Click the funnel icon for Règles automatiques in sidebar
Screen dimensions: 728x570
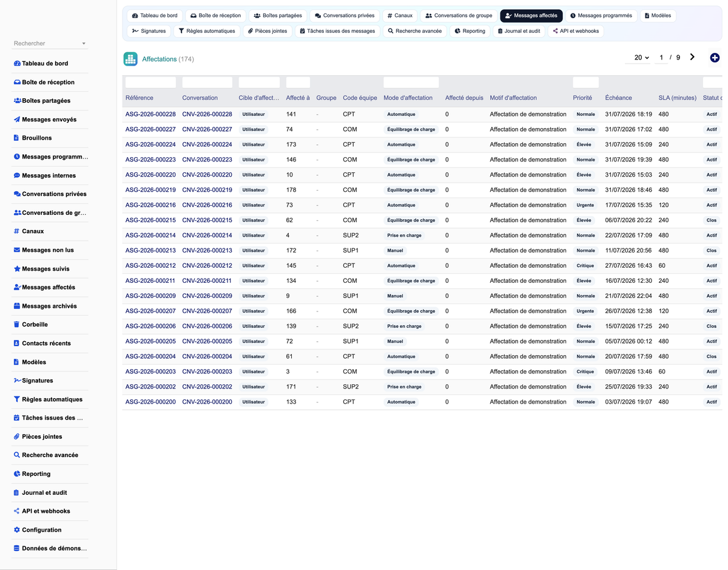[x=17, y=399]
